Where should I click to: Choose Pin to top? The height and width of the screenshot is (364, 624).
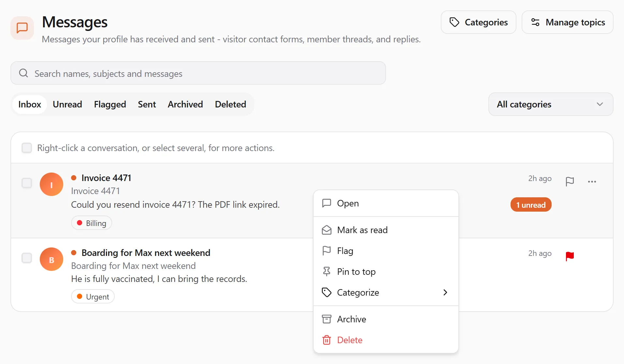[x=386, y=272]
